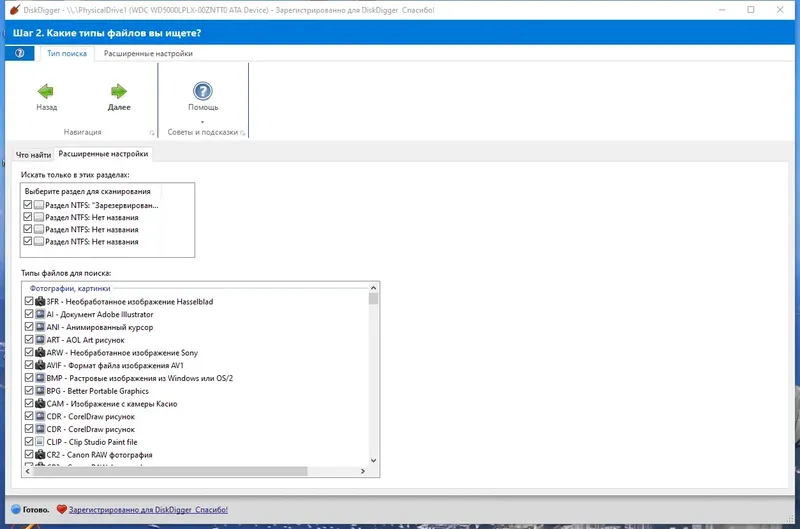This screenshot has height=529, width=800.
Task: Open the registration link in status bar
Action: [x=148, y=509]
